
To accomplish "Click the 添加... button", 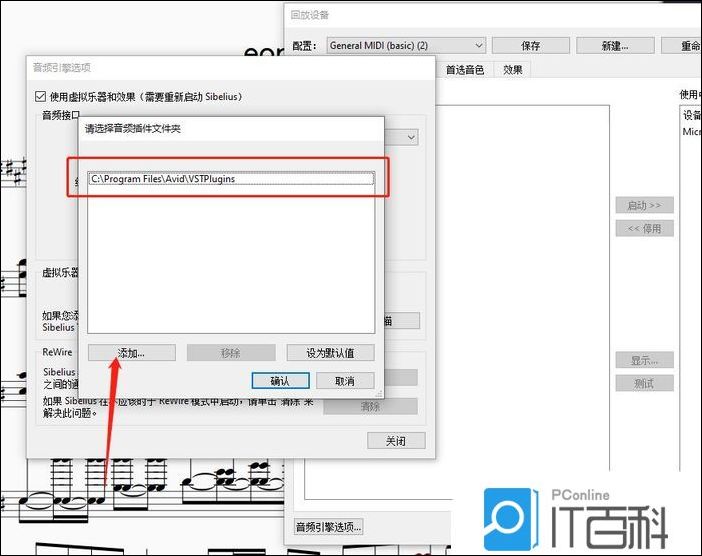I will tap(131, 353).
